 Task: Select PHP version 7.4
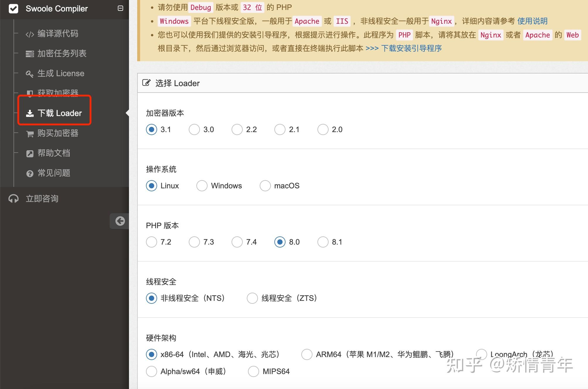tap(237, 242)
